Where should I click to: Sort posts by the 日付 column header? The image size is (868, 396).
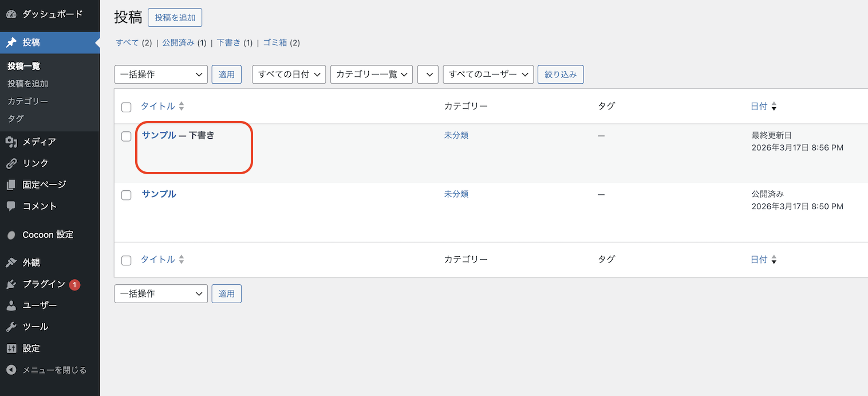759,107
